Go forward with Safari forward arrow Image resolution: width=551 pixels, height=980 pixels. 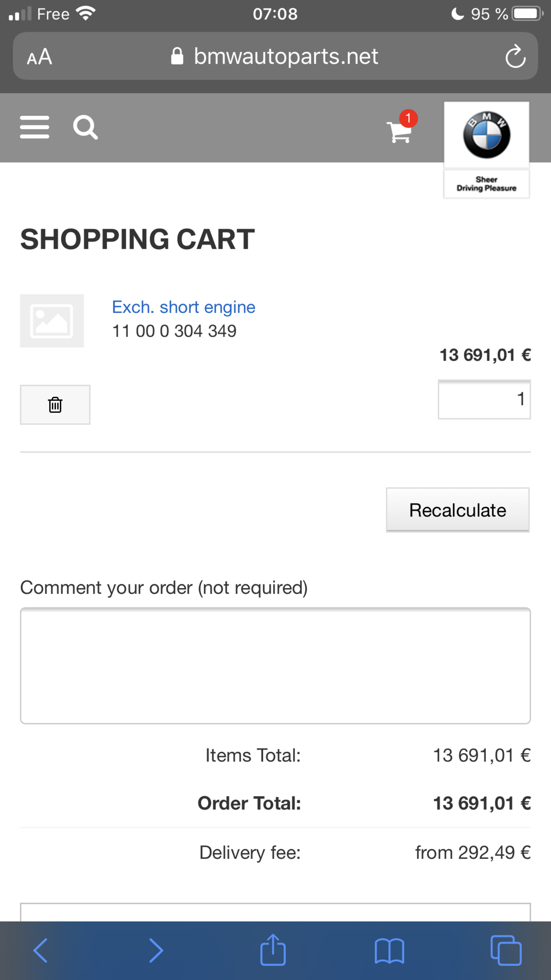pos(156,950)
